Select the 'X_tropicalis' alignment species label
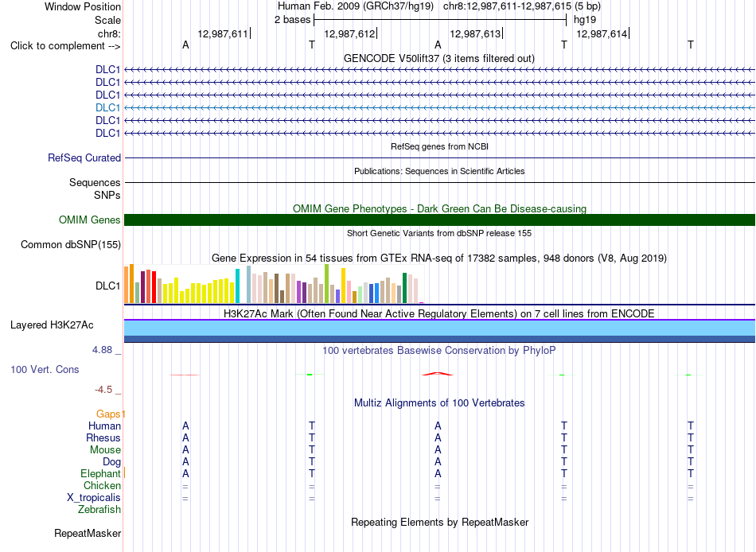Image resolution: width=756 pixels, height=552 pixels. coord(94,498)
